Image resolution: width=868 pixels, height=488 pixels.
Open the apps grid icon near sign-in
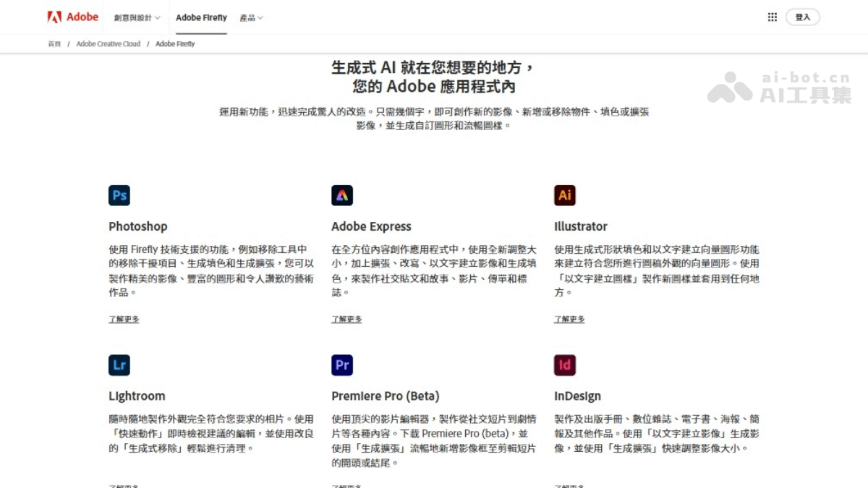click(x=773, y=17)
